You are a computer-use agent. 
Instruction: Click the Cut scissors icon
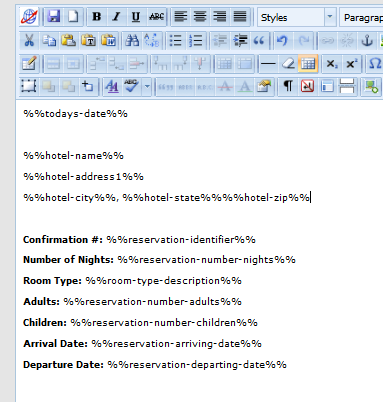(29, 41)
